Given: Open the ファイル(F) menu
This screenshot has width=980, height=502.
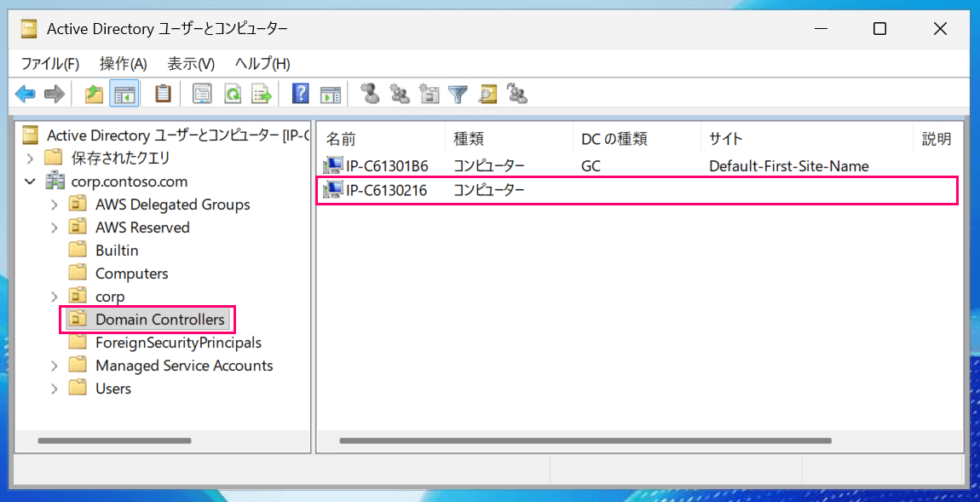Looking at the screenshot, I should (x=50, y=63).
